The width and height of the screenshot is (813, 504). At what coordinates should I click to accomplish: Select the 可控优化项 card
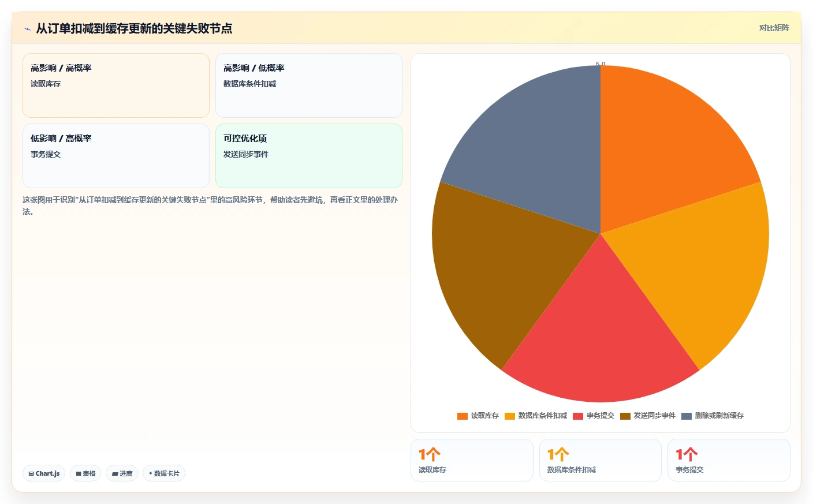coord(309,156)
